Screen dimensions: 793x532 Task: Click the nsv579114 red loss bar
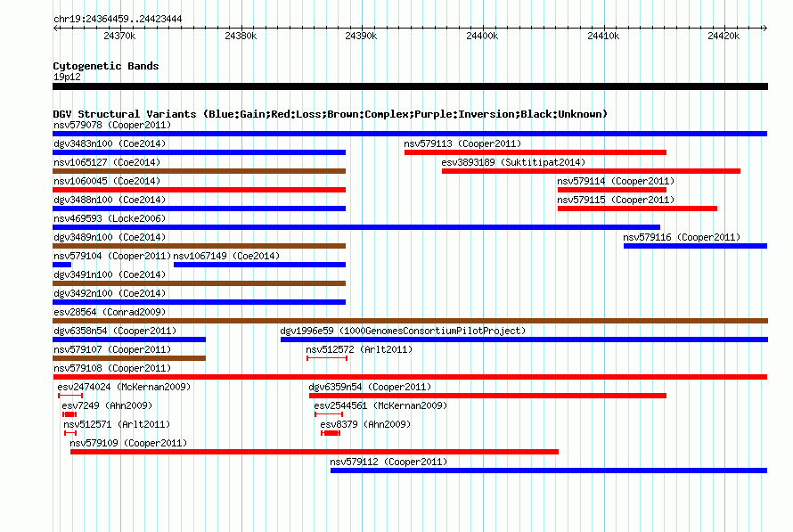(612, 190)
